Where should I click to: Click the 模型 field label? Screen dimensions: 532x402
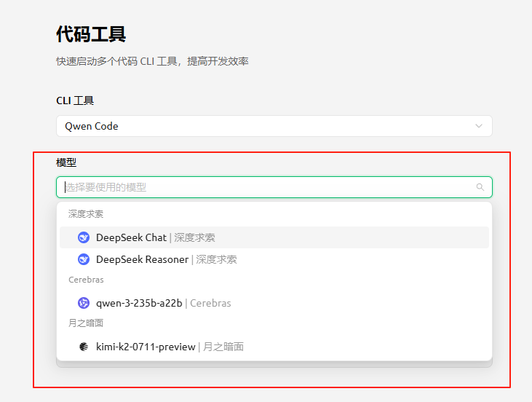point(66,162)
